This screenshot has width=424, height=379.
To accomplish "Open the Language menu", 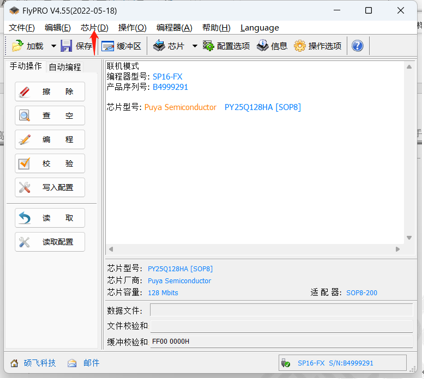I will [260, 28].
